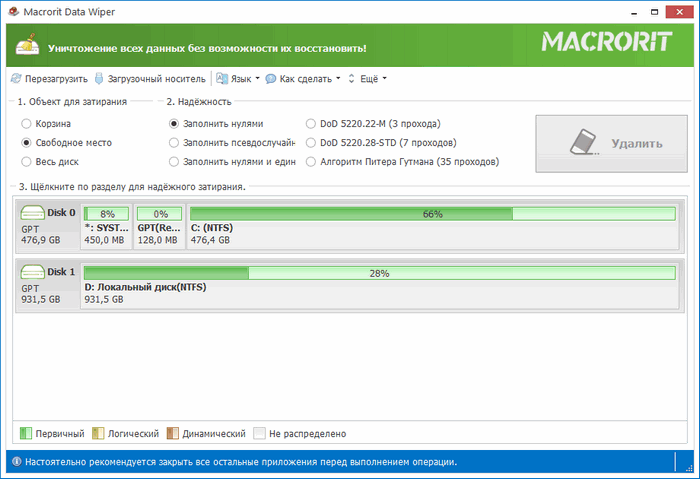Click Перезагрузить toolbar label
The width and height of the screenshot is (700, 479).
coord(56,79)
